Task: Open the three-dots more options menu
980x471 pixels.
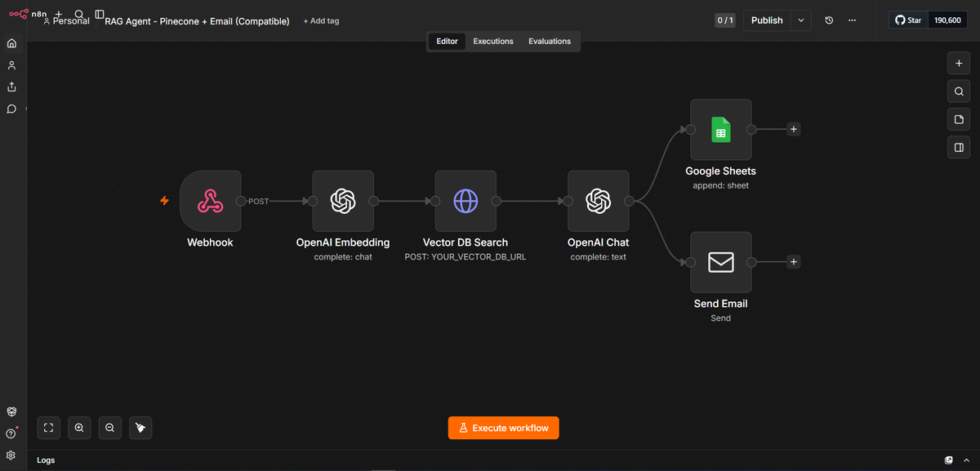Action: pyautogui.click(x=852, y=20)
